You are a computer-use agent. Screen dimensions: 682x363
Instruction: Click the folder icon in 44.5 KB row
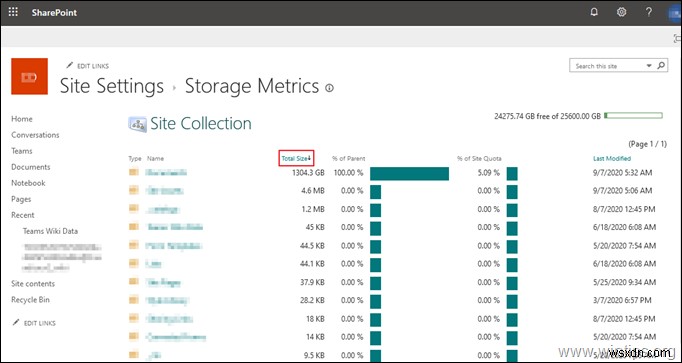click(x=134, y=245)
